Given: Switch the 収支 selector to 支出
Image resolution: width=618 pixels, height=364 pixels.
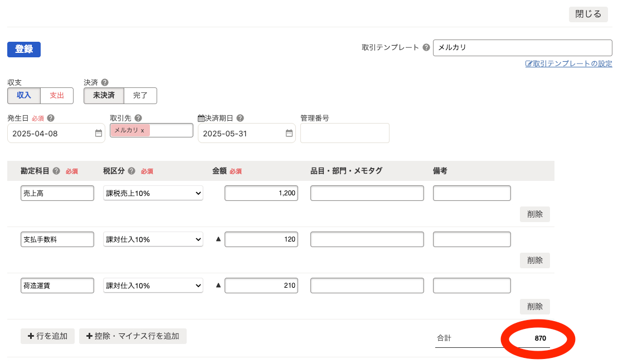Looking at the screenshot, I should tap(56, 95).
